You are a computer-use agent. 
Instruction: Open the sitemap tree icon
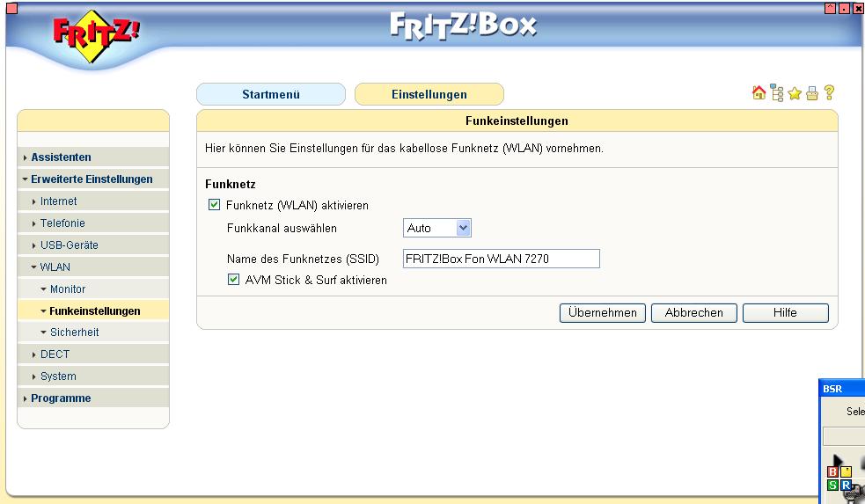pyautogui.click(x=777, y=93)
